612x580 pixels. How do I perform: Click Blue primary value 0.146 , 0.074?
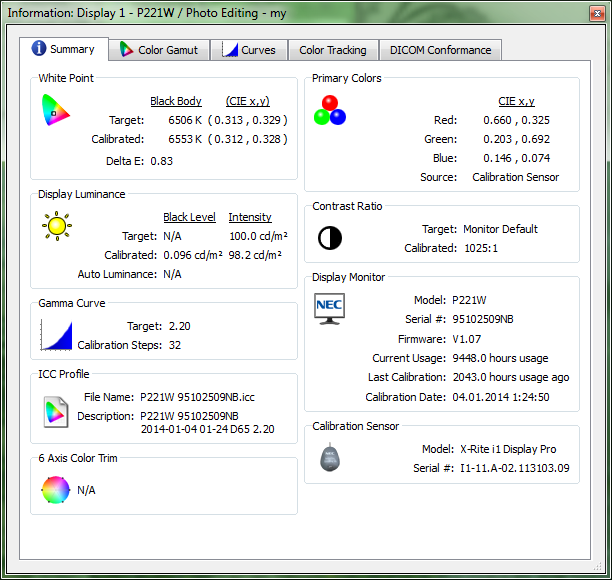516,158
